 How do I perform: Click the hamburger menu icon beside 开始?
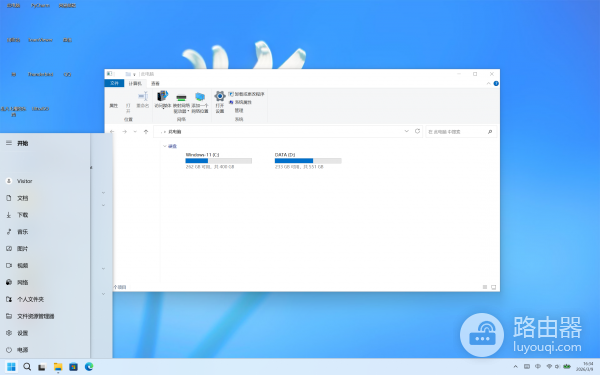(9, 143)
